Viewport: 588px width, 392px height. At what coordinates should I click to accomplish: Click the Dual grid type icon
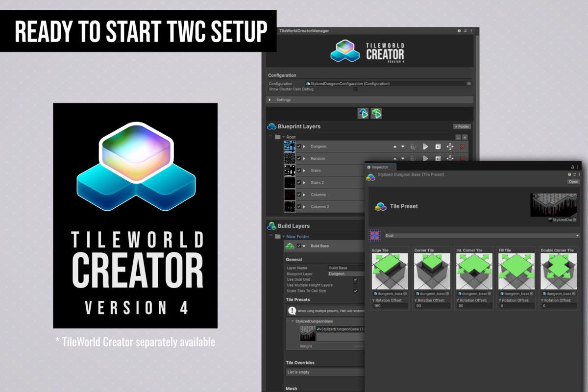pyautogui.click(x=375, y=236)
